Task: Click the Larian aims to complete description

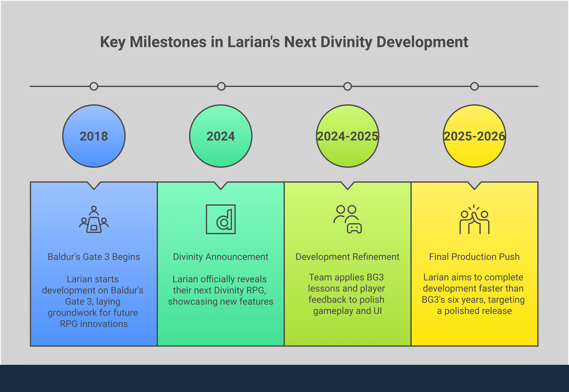Action: click(473, 294)
